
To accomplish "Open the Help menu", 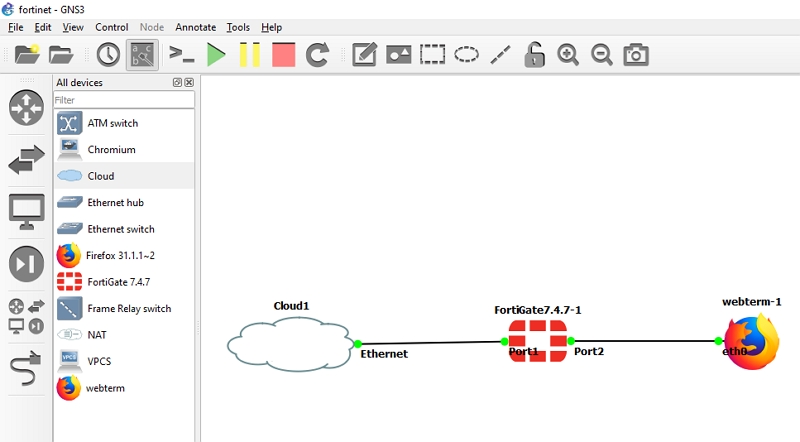I will [x=271, y=27].
